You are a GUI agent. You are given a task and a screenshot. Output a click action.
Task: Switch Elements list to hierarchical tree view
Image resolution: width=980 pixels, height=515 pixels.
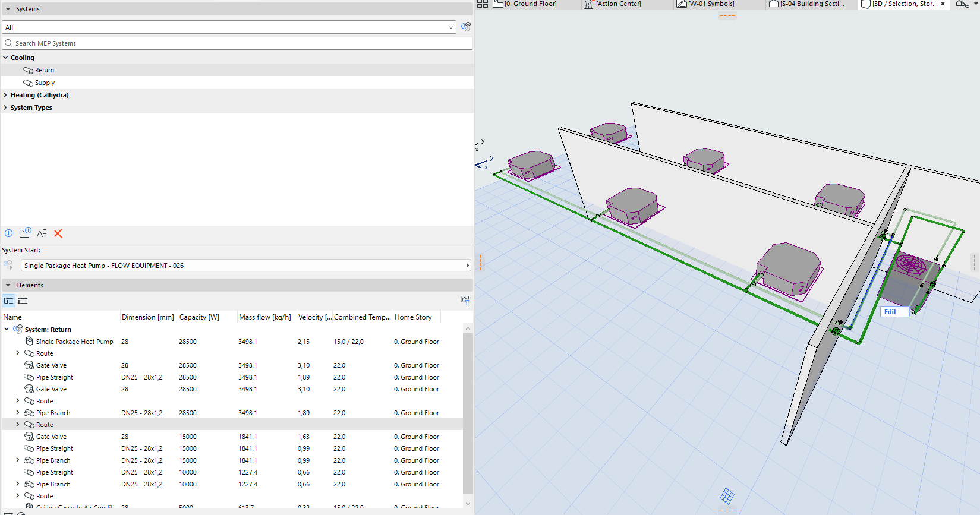(8, 301)
